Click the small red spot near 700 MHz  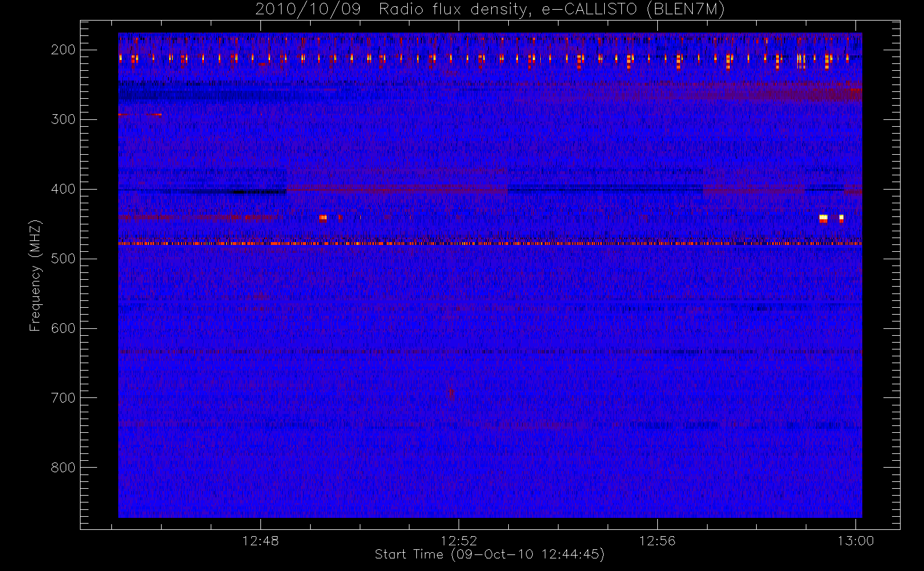pos(450,392)
